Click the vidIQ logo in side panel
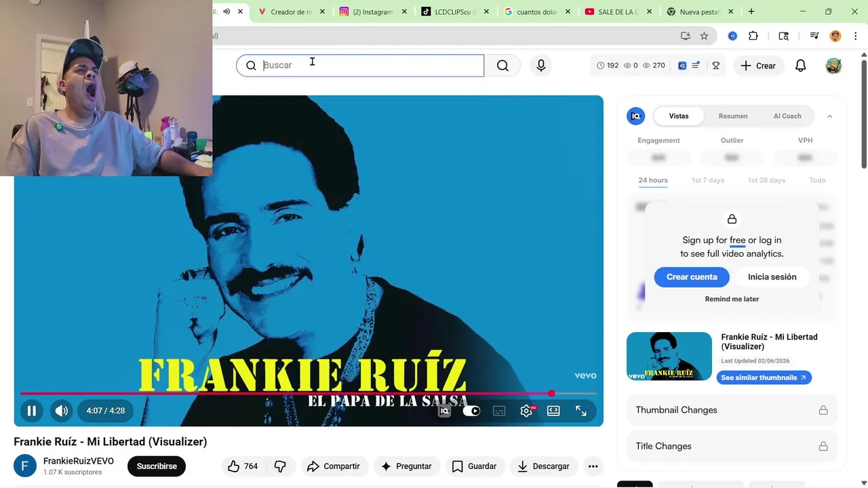The width and height of the screenshot is (868, 488). [635, 116]
